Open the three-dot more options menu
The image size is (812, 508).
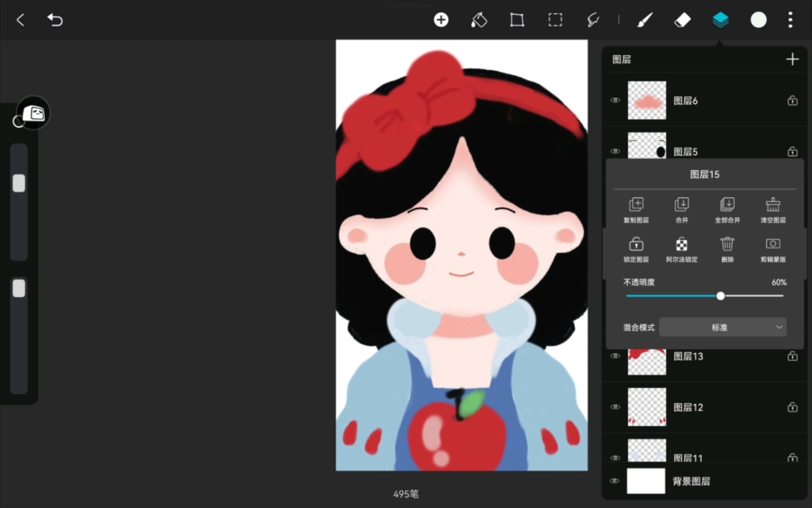click(790, 20)
